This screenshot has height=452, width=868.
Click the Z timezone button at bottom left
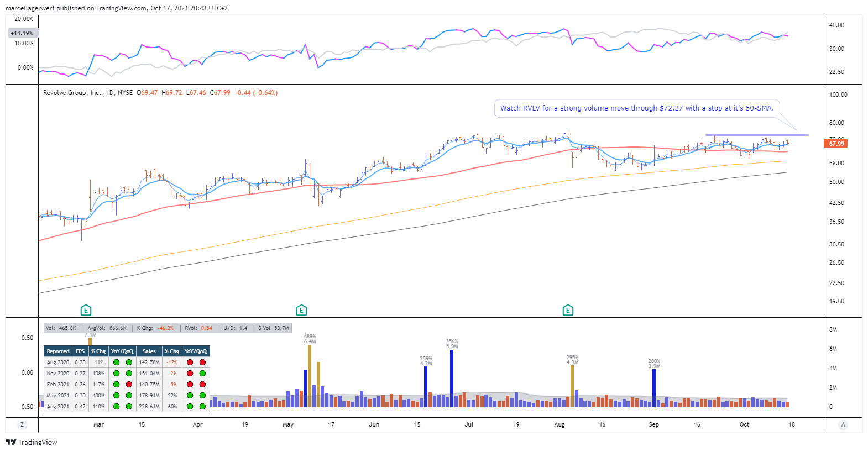[x=22, y=424]
